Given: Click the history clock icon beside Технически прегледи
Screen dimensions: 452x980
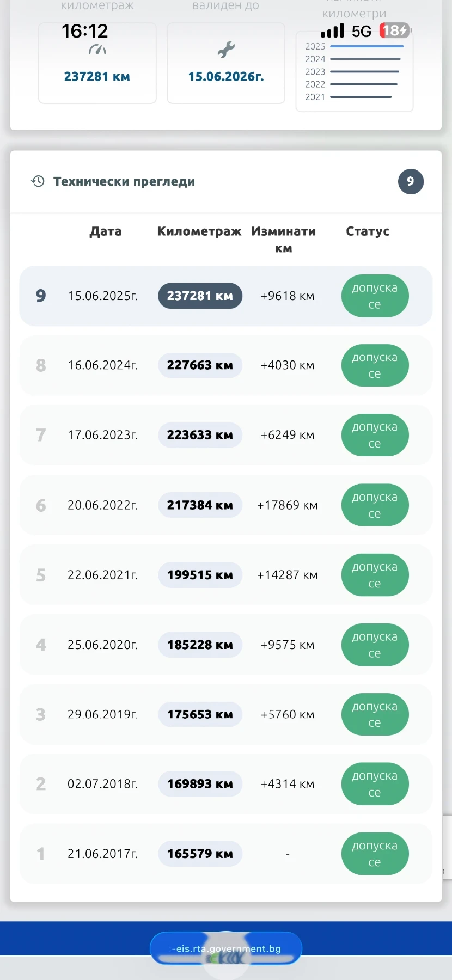Looking at the screenshot, I should [38, 181].
